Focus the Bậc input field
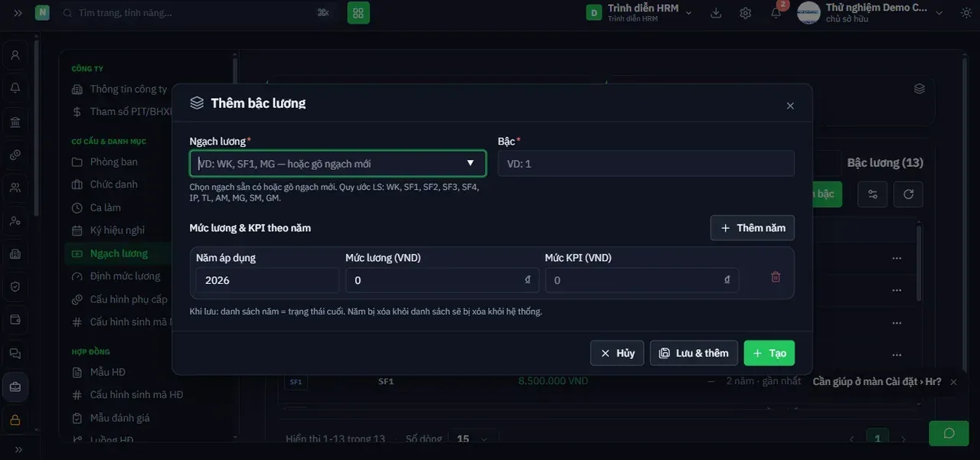 point(646,164)
